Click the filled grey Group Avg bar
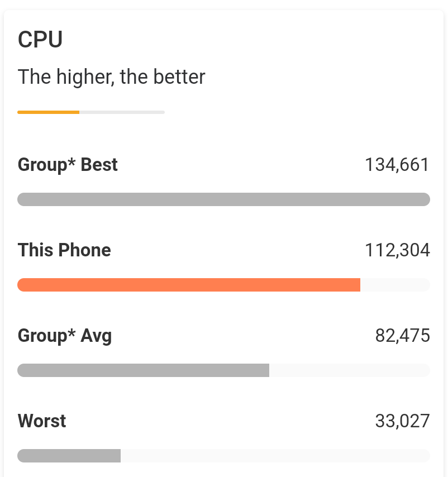 coord(143,370)
